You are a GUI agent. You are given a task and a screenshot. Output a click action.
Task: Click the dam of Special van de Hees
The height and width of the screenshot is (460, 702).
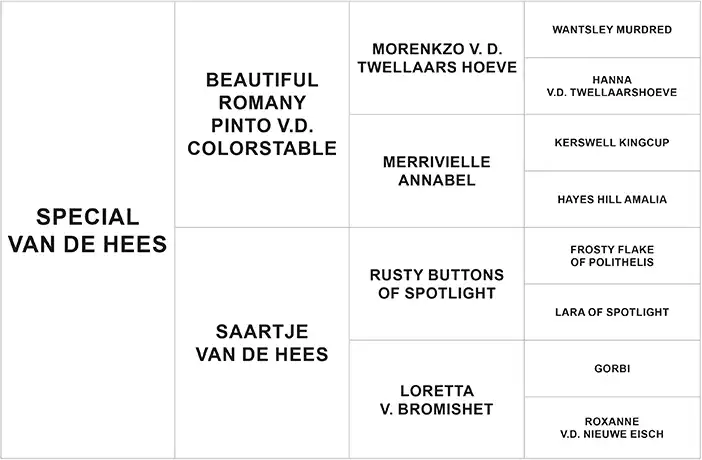(262, 342)
